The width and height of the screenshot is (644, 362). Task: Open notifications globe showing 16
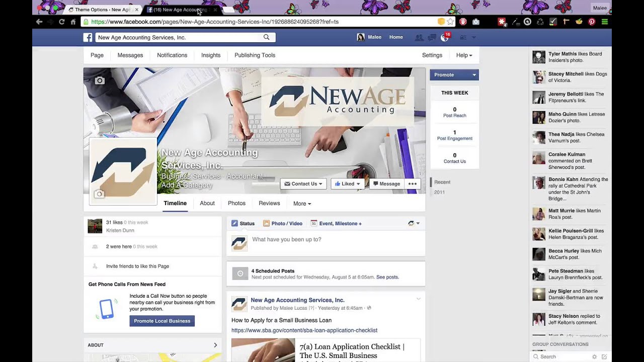pyautogui.click(x=445, y=37)
